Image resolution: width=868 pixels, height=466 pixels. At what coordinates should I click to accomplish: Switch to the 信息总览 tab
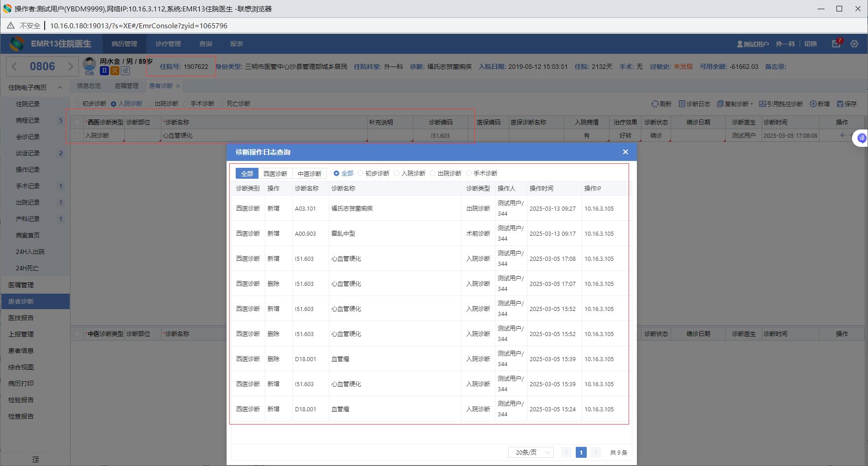pos(89,86)
